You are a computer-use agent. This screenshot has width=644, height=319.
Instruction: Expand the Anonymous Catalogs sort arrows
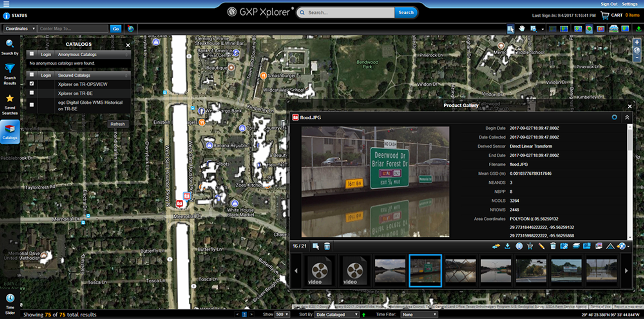click(x=126, y=54)
